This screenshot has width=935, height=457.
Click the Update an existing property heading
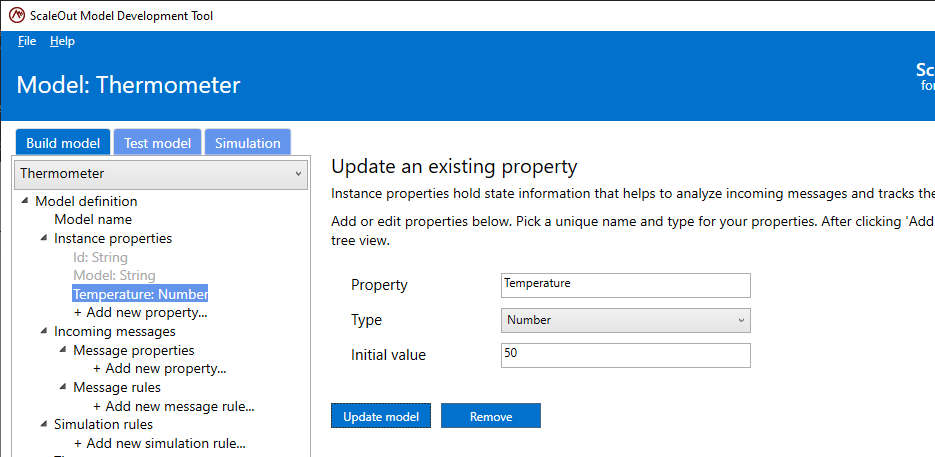[454, 166]
